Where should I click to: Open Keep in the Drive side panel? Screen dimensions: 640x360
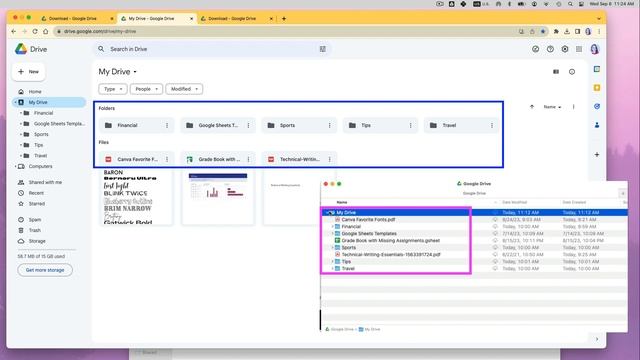597,88
